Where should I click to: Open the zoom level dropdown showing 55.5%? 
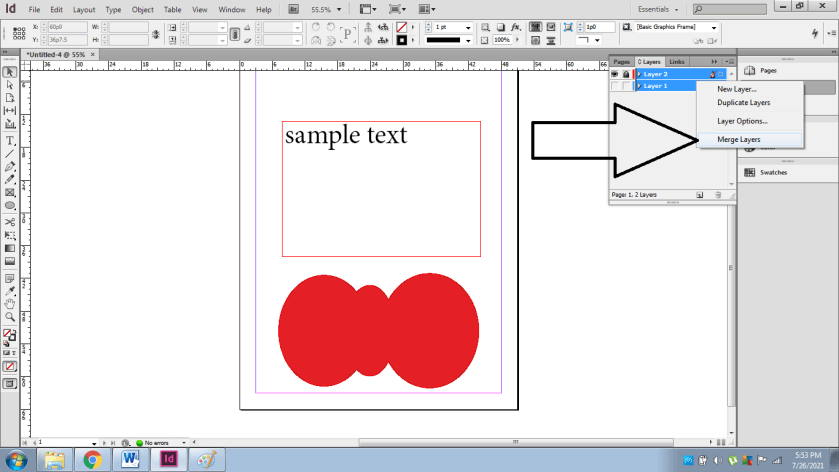[x=340, y=9]
